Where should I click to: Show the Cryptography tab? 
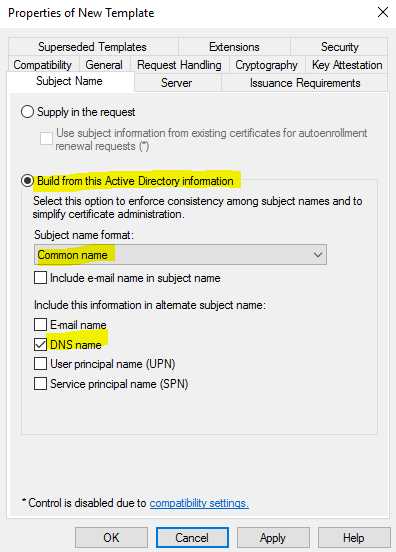[267, 65]
